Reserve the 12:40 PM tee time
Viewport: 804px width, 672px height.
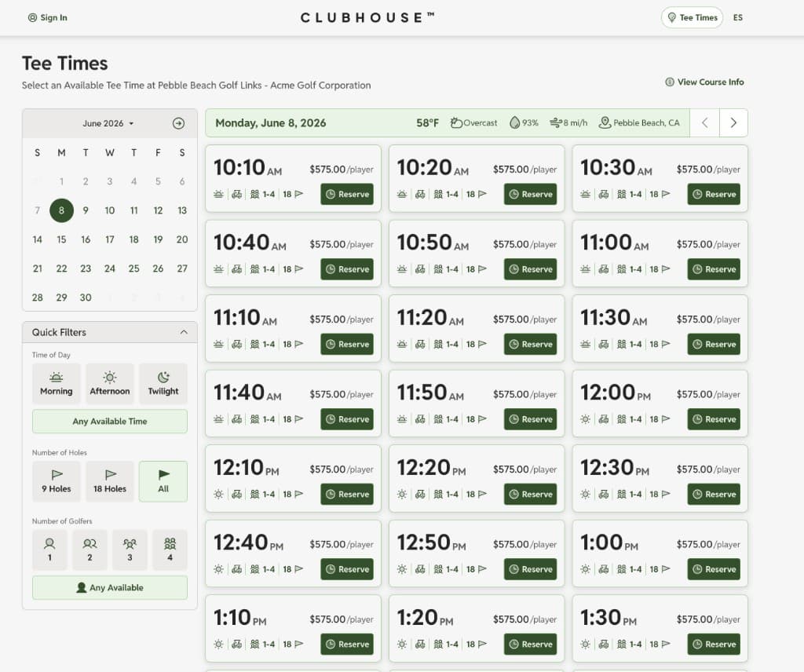(347, 569)
